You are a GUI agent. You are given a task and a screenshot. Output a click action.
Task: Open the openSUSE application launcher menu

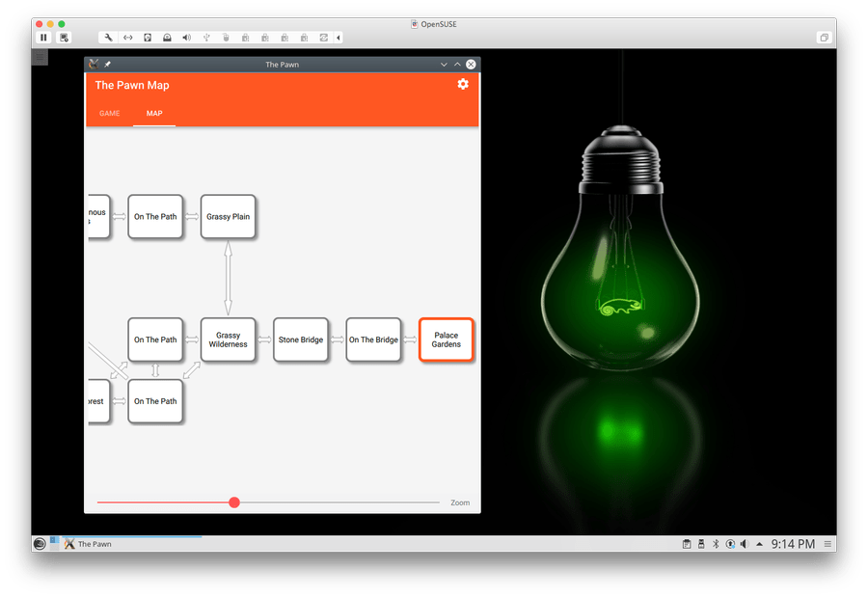(x=40, y=544)
